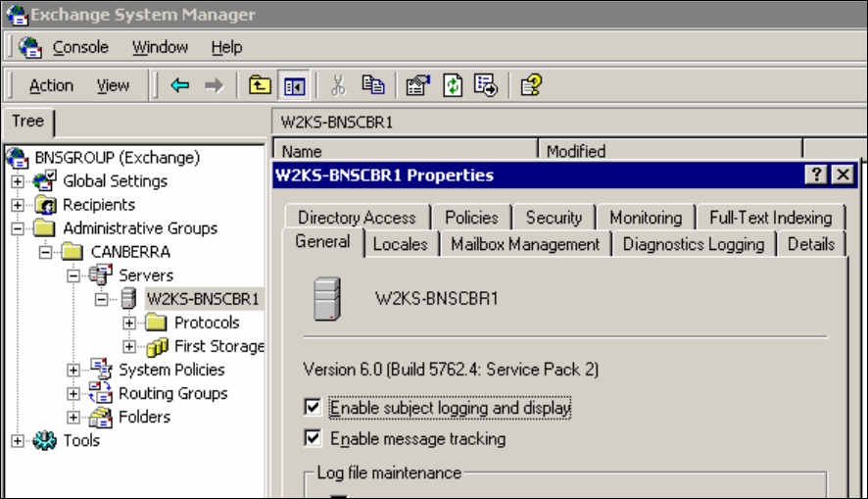Switch to the Diagnostics Logging tab

coord(694,244)
